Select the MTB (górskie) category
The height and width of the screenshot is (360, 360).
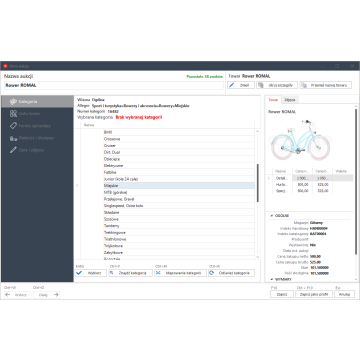[x=179, y=192]
